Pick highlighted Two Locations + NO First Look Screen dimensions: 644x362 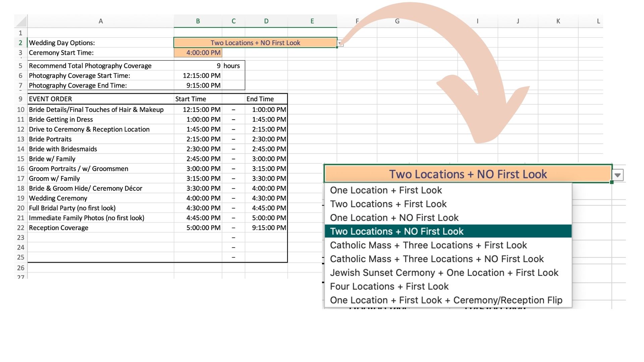tap(396, 231)
